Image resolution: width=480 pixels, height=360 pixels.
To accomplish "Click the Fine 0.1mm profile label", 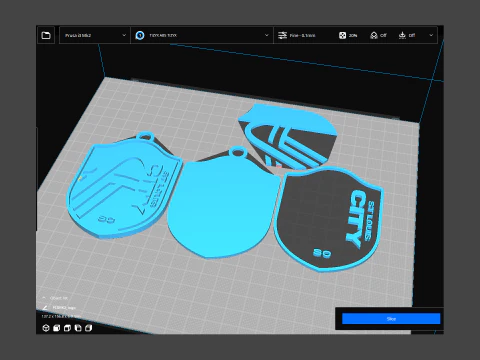I will click(x=302, y=35).
